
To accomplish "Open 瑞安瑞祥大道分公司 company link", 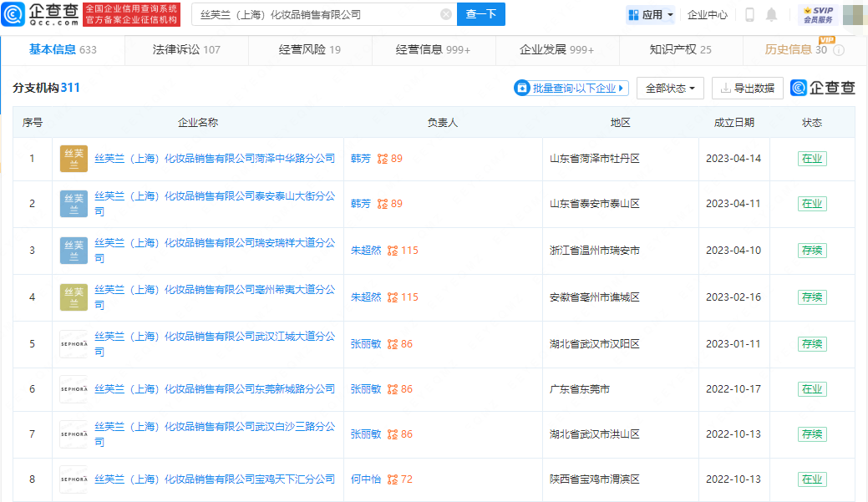I will point(215,251).
